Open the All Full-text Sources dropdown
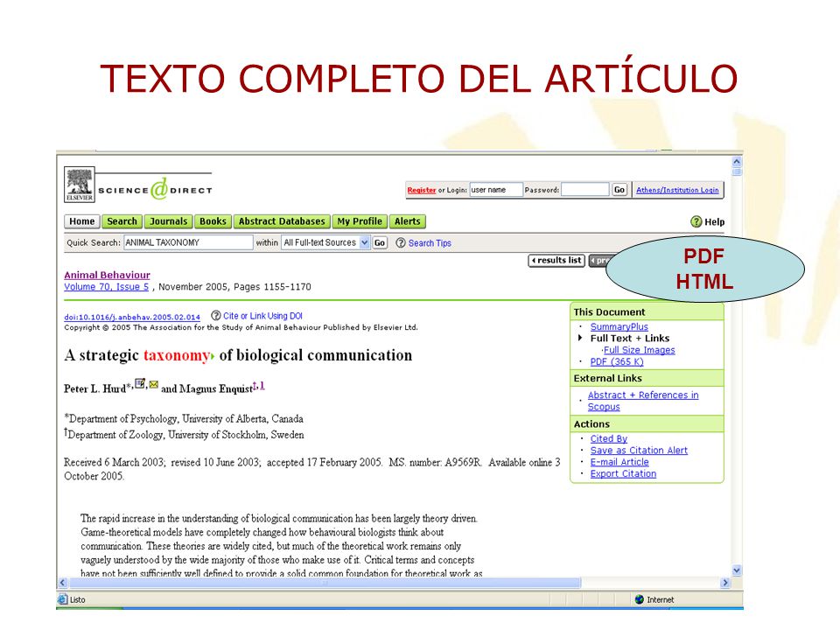Viewport: 840px width, 630px height. [364, 242]
